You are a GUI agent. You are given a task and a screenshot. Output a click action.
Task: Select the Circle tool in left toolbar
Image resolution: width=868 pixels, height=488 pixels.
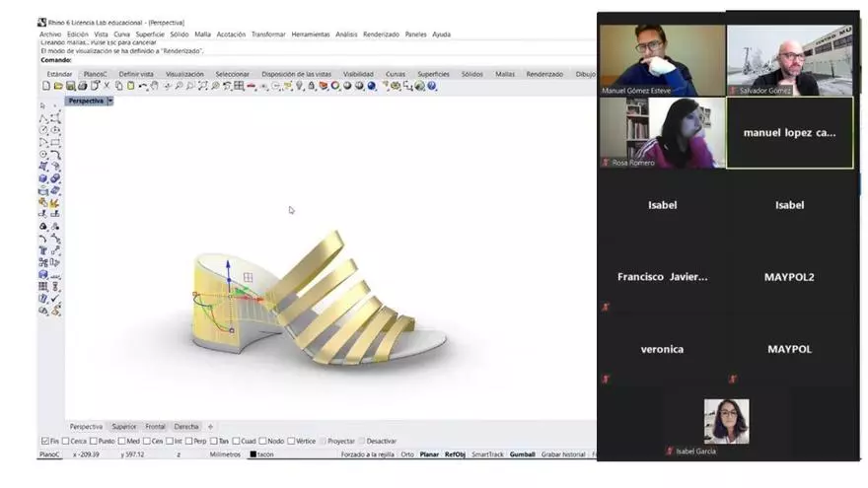[43, 130]
